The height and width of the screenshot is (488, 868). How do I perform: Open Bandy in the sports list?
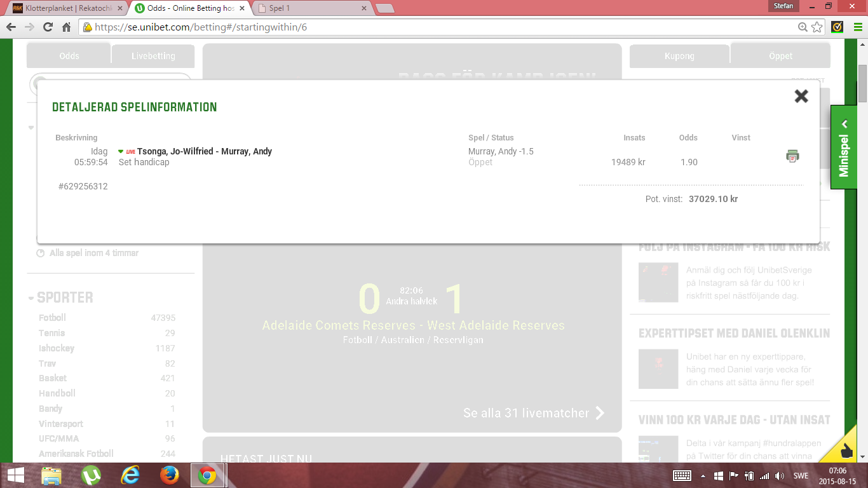click(x=50, y=409)
